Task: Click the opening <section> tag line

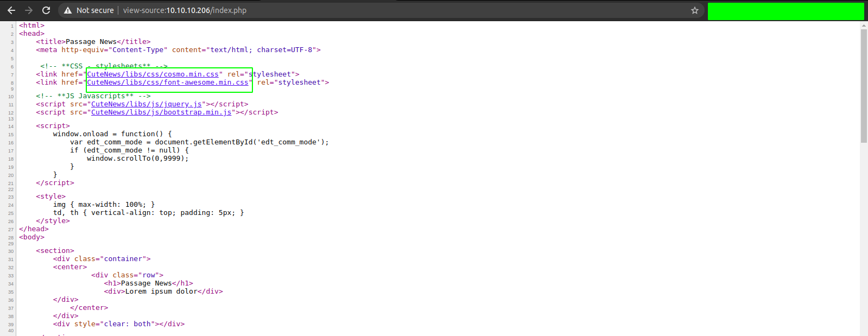Action: pyautogui.click(x=55, y=251)
